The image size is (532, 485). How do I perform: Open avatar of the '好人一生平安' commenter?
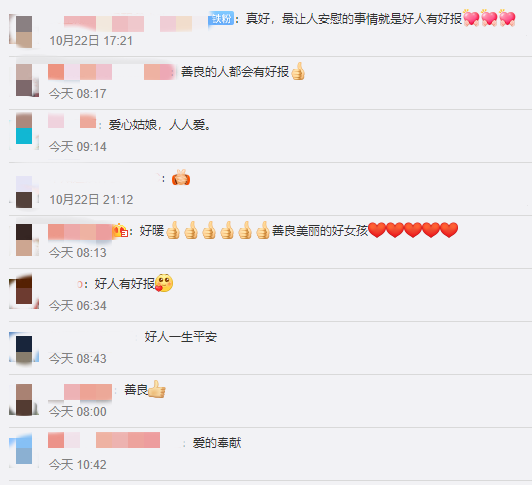[x=24, y=348]
